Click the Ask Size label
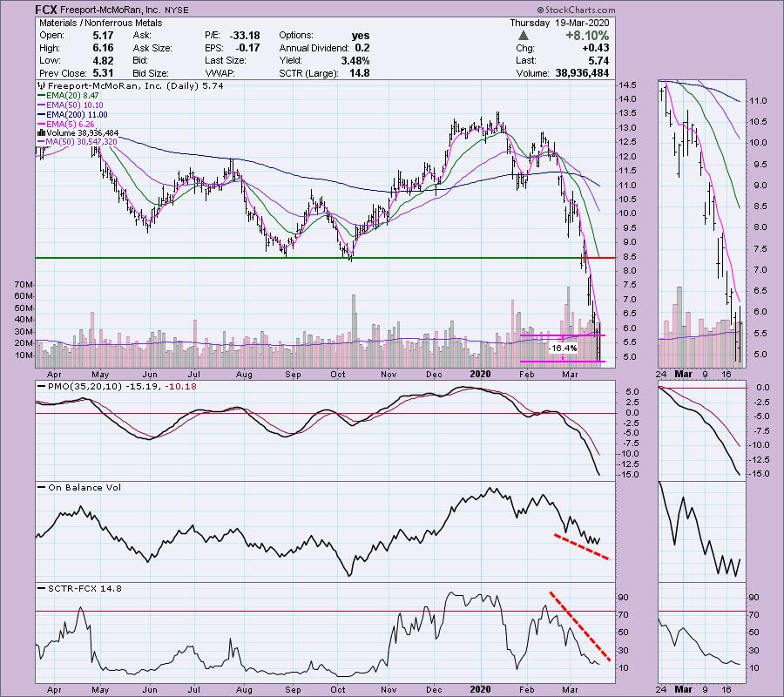 point(152,48)
